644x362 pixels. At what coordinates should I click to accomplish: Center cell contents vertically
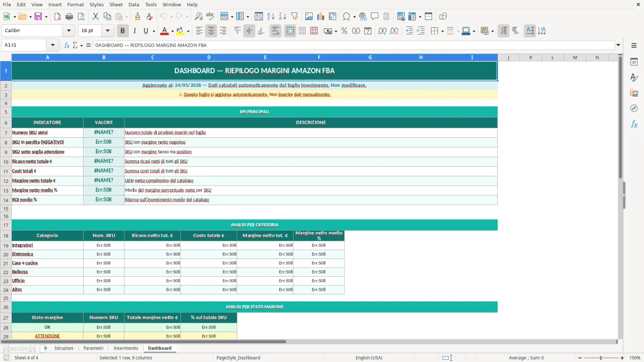click(249, 31)
